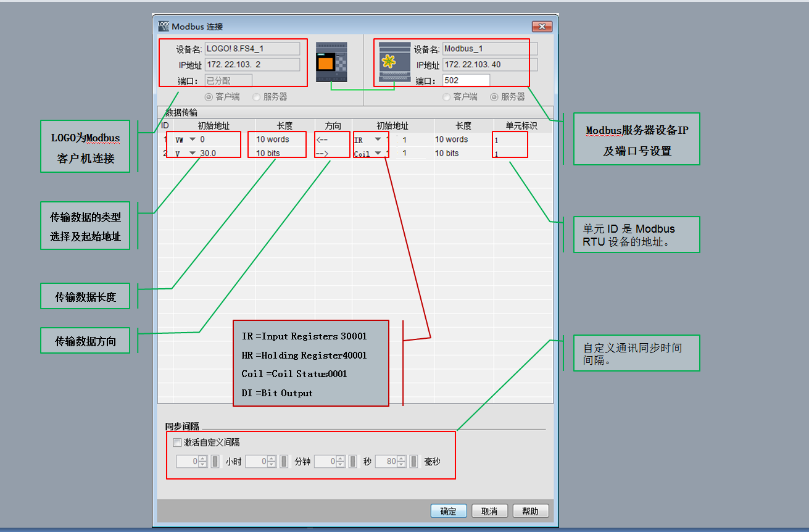Screen dimensions: 809x532
Task: Increase the 分钟 spinner value
Action: tap(272, 459)
